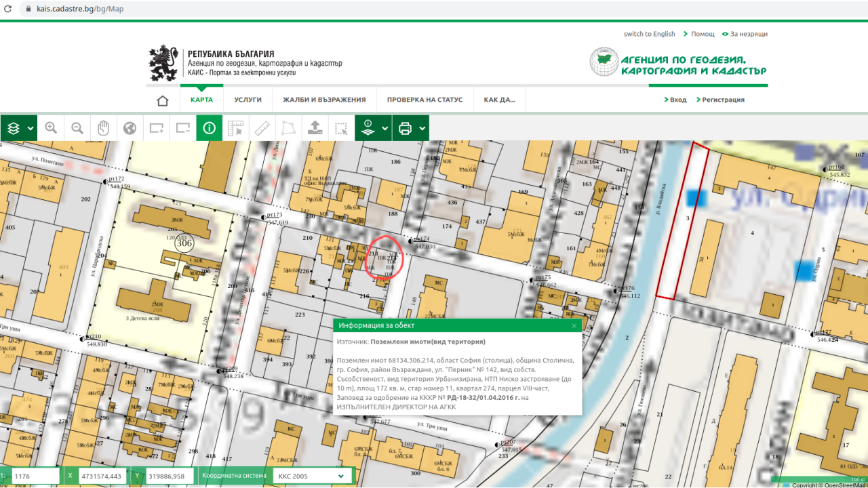Open the coordinate system KKC 2005 dropdown
Viewport: 868px width, 488px height.
313,476
